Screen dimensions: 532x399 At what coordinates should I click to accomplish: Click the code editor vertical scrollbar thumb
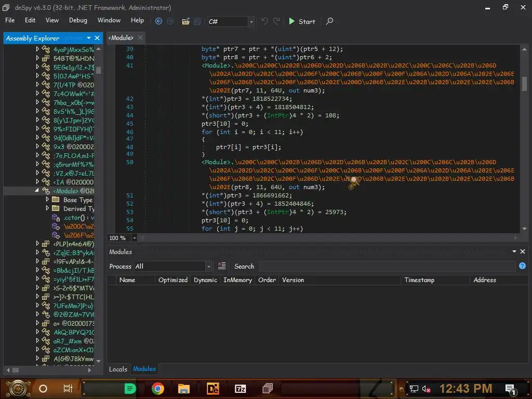point(524,83)
